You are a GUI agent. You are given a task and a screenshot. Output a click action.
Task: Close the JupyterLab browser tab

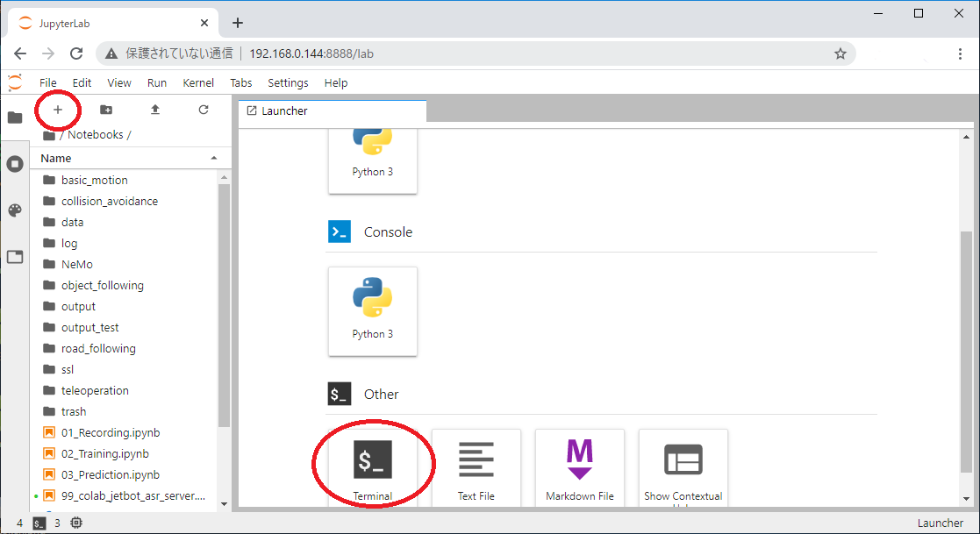204,23
